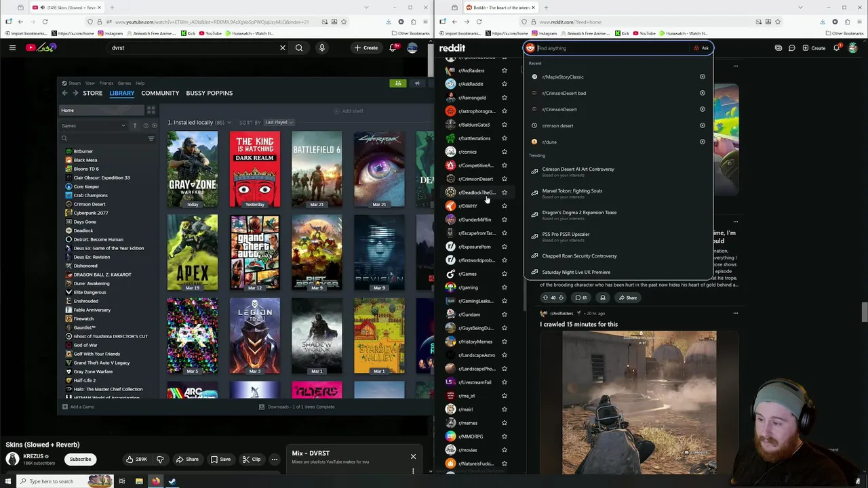
Task: Go back with Steam's back arrow
Action: point(65,93)
